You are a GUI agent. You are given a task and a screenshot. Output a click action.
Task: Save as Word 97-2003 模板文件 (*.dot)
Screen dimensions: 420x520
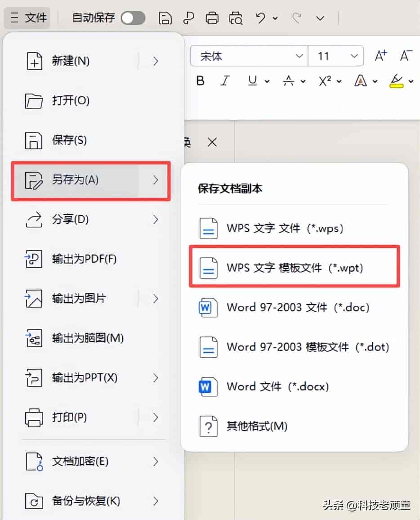pyautogui.click(x=295, y=347)
